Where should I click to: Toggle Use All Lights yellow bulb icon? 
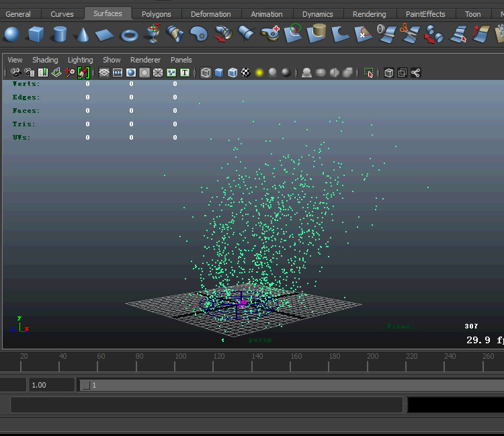tap(259, 73)
